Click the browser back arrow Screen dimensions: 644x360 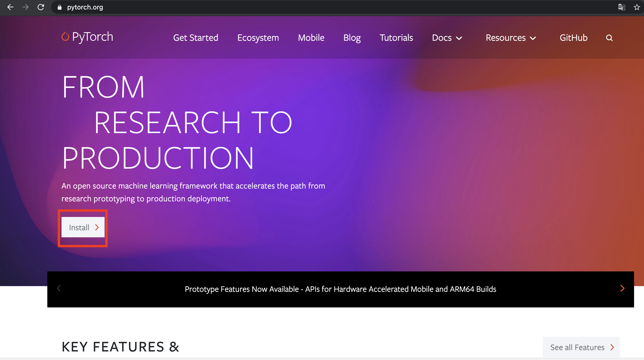point(10,7)
